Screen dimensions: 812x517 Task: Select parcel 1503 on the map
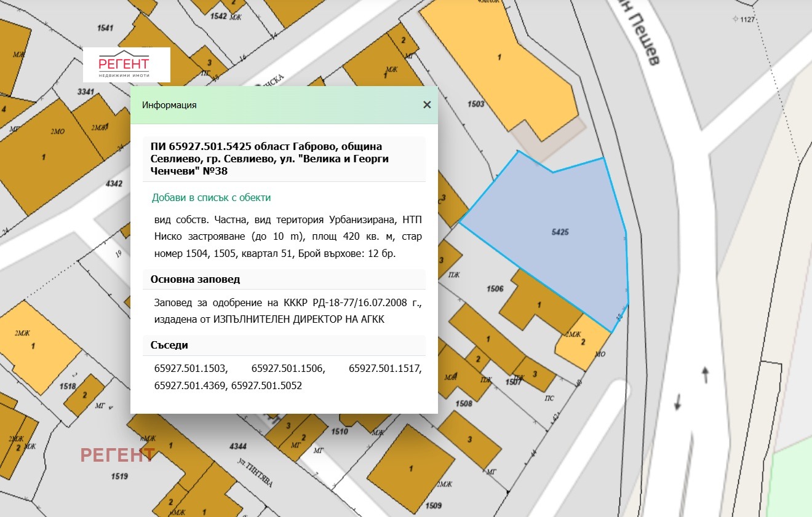click(x=476, y=105)
